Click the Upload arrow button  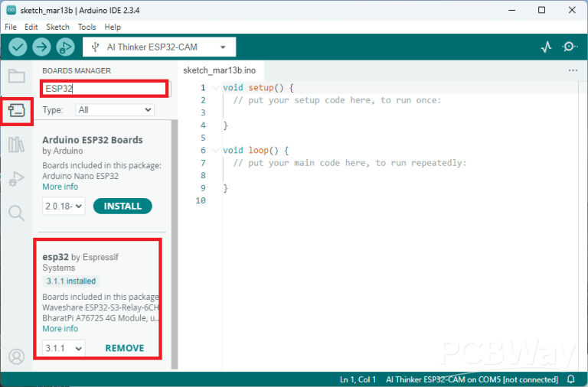pos(41,47)
